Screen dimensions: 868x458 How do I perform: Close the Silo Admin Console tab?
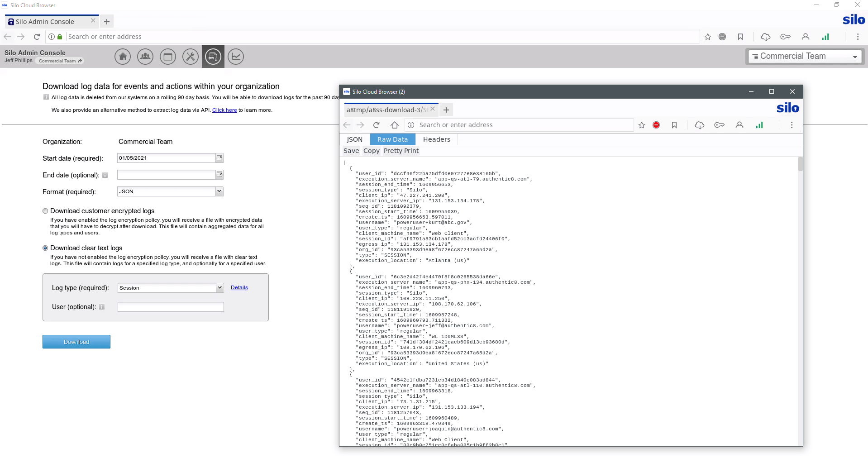click(93, 20)
